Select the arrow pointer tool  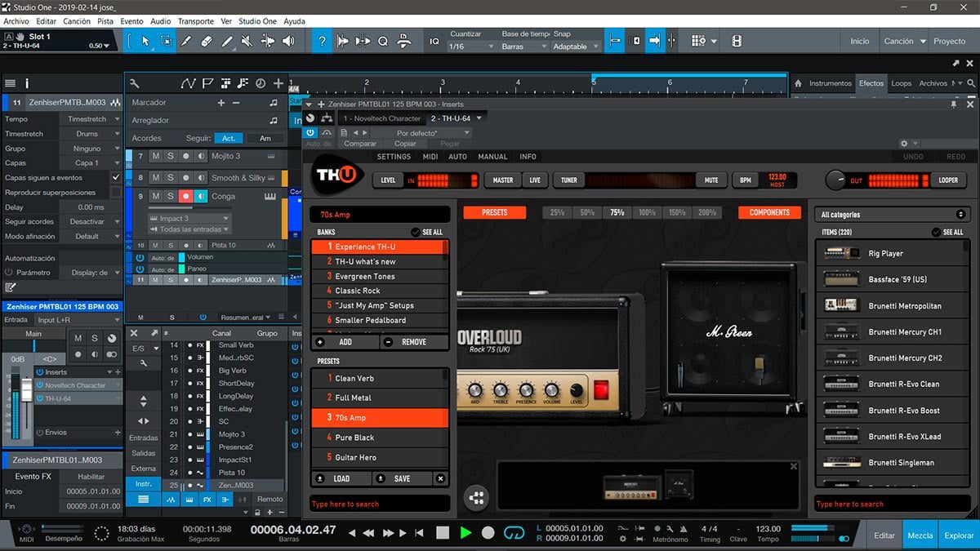tap(146, 41)
